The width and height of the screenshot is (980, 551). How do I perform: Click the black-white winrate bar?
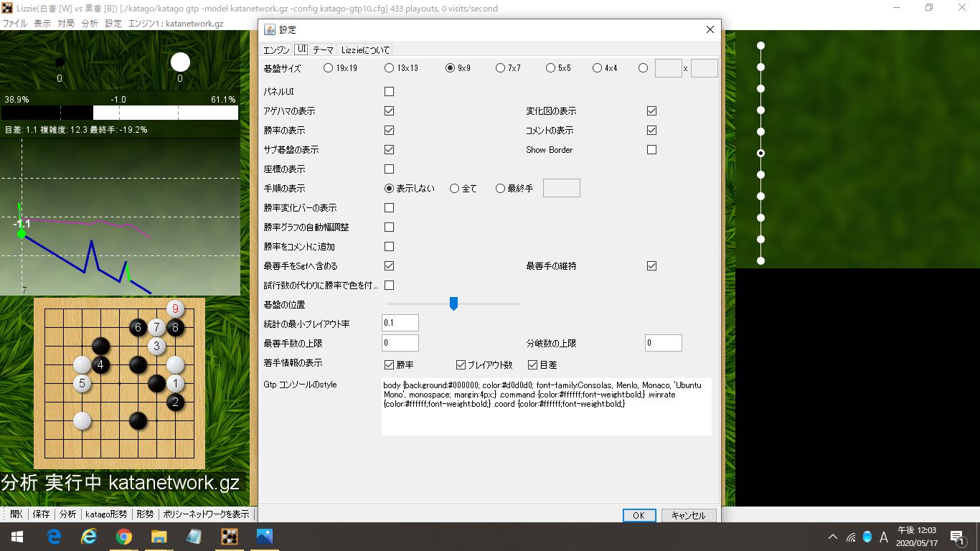(x=120, y=113)
